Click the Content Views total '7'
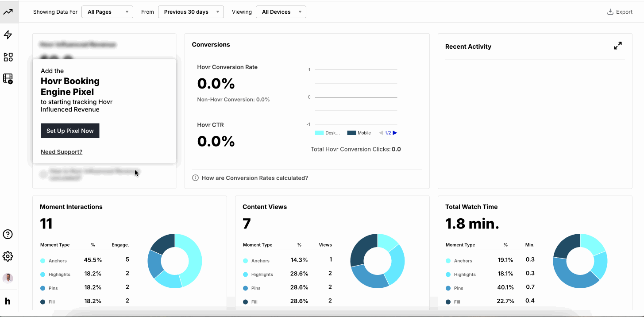This screenshot has width=644, height=317. coord(247,224)
